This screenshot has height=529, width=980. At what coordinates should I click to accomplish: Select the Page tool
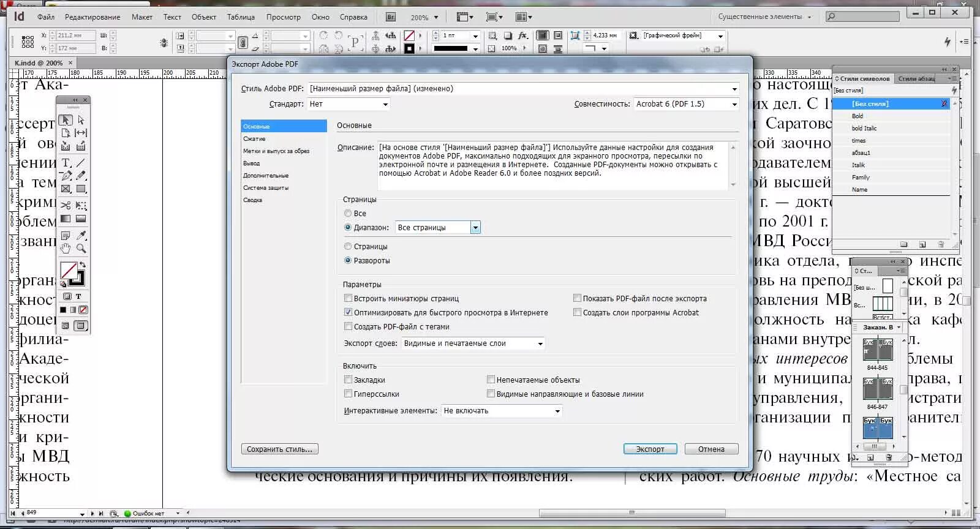(66, 133)
